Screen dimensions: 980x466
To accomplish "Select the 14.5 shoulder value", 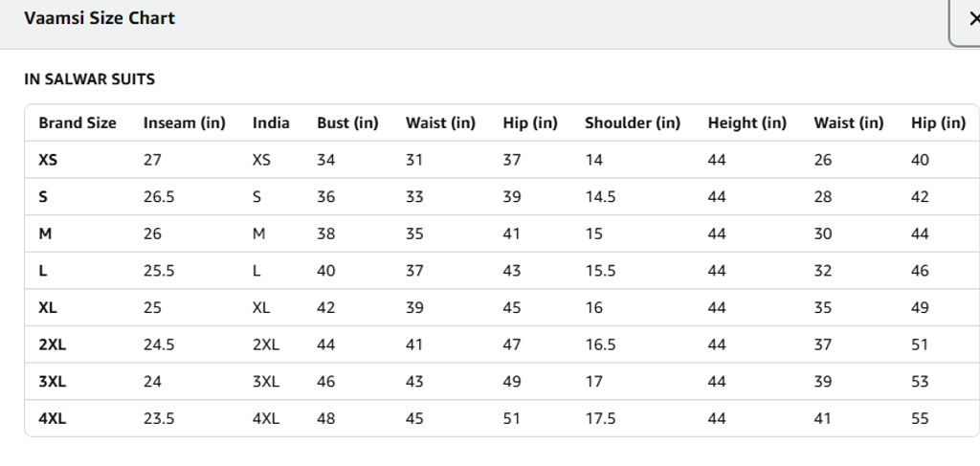I will pos(600,197).
